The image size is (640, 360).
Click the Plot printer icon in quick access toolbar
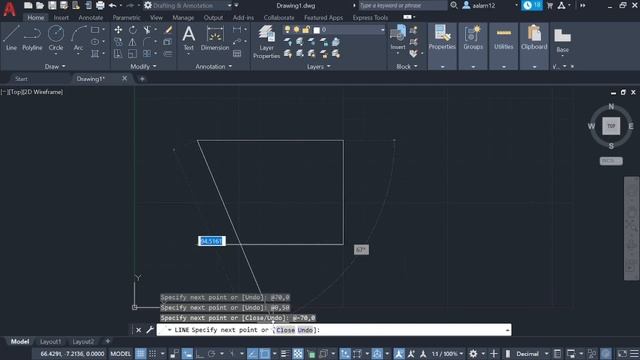(x=100, y=5)
